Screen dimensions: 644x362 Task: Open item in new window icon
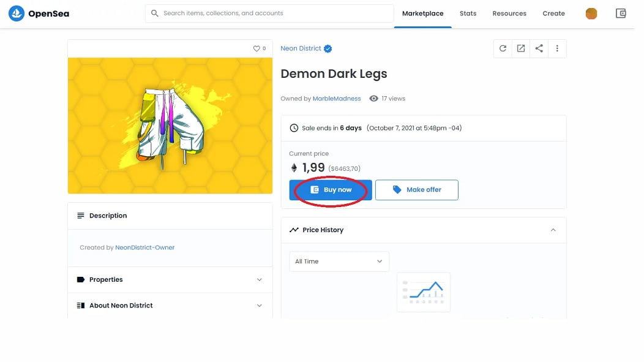point(521,48)
